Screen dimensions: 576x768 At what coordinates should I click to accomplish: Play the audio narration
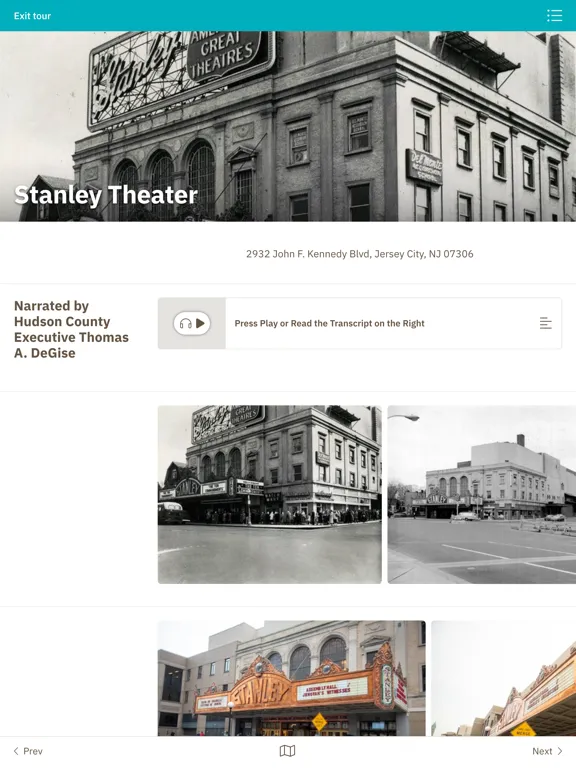pyautogui.click(x=192, y=323)
